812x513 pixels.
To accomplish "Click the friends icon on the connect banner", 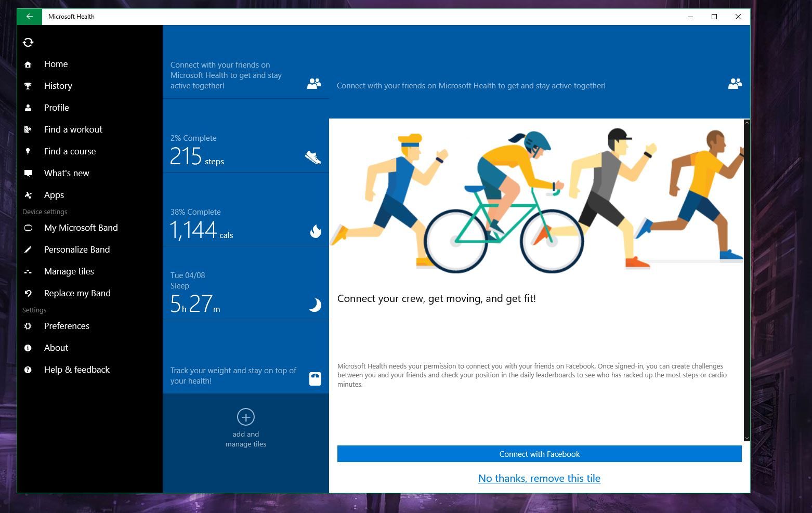I will click(x=735, y=84).
